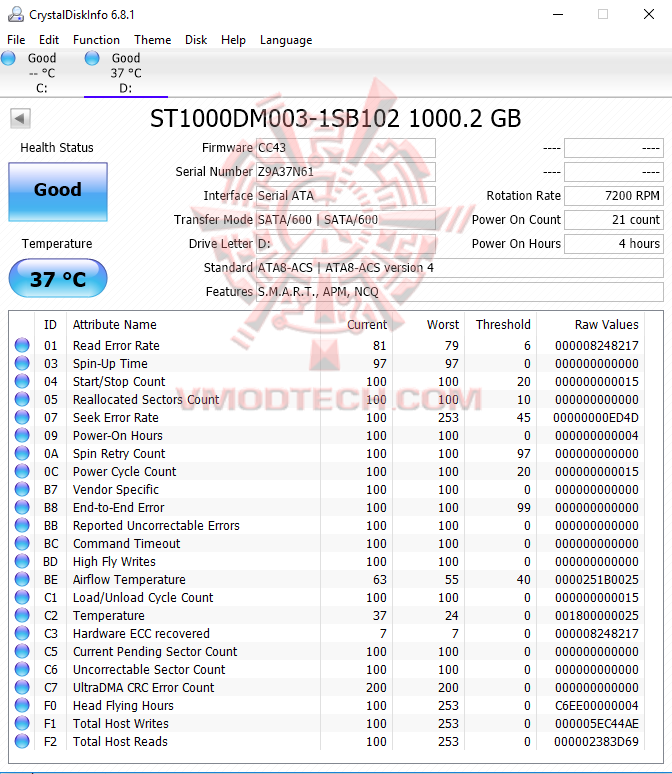Click the previous disk arrow button
Viewport: 672px width, 774px height.
[20, 118]
